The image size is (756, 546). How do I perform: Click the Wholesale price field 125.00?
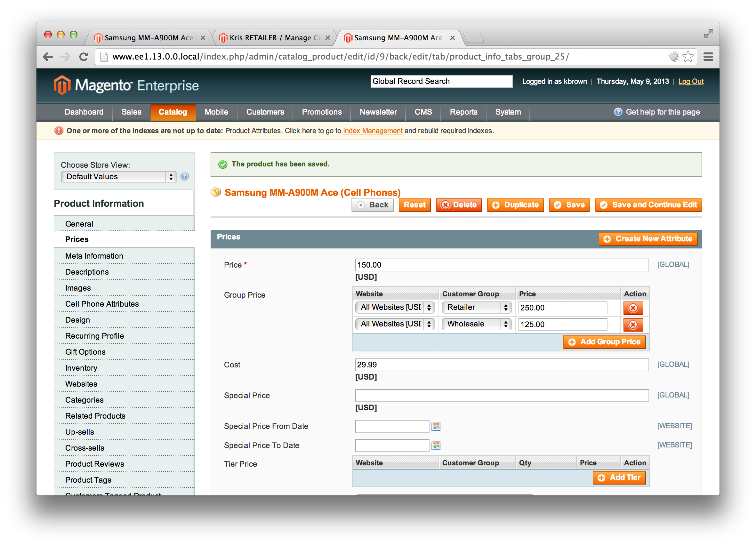(x=563, y=324)
